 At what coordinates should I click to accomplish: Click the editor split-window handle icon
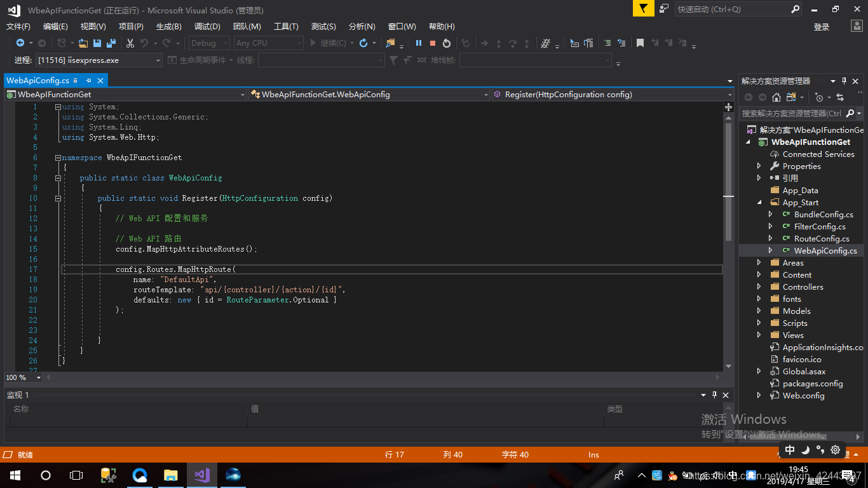729,107
